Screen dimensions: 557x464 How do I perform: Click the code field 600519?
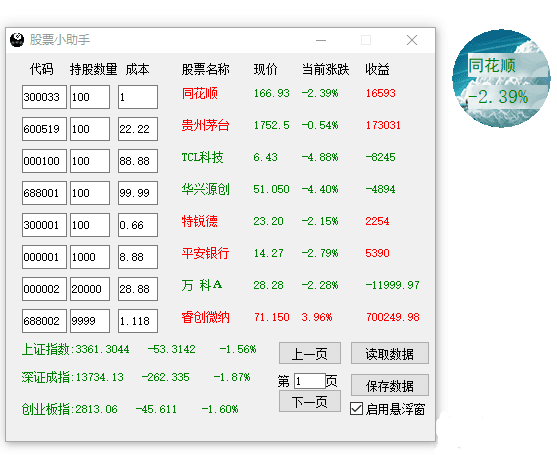pos(44,129)
